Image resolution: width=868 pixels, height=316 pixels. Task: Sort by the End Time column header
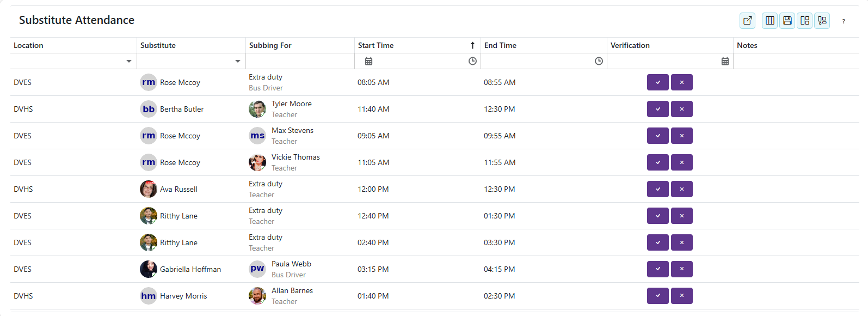[500, 45]
